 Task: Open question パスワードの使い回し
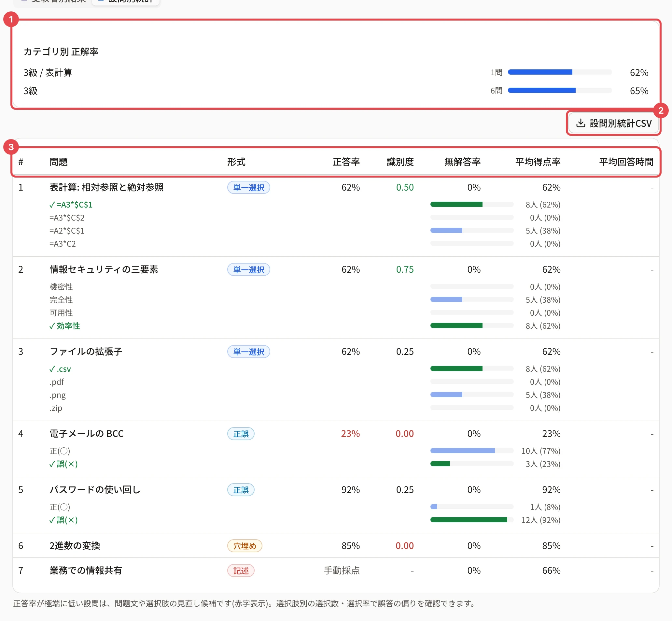tap(95, 490)
